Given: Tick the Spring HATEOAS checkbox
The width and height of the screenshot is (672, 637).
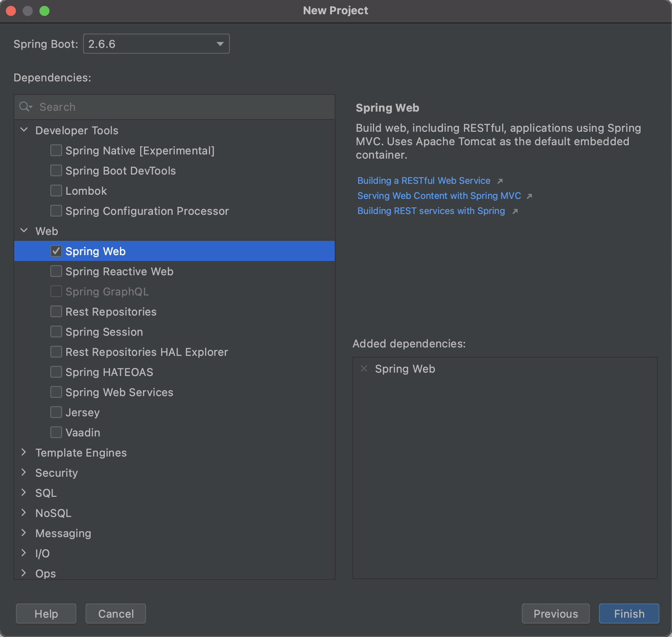Looking at the screenshot, I should 56,372.
